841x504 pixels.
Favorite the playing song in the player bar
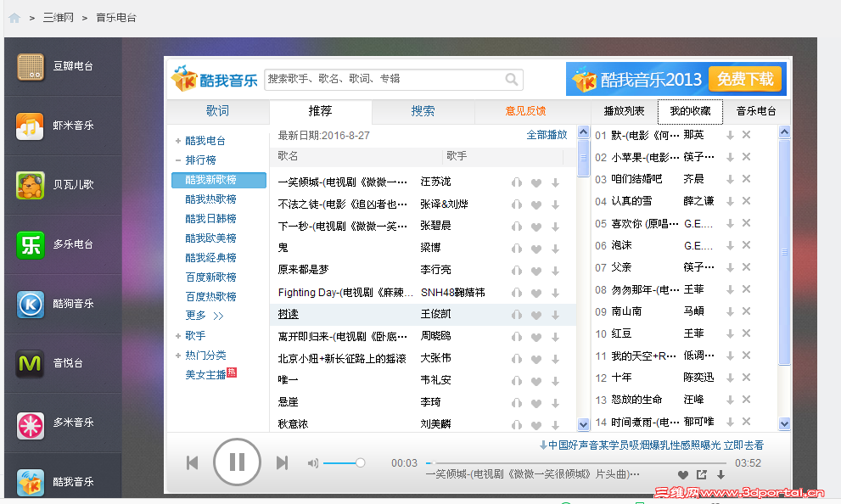click(x=683, y=474)
